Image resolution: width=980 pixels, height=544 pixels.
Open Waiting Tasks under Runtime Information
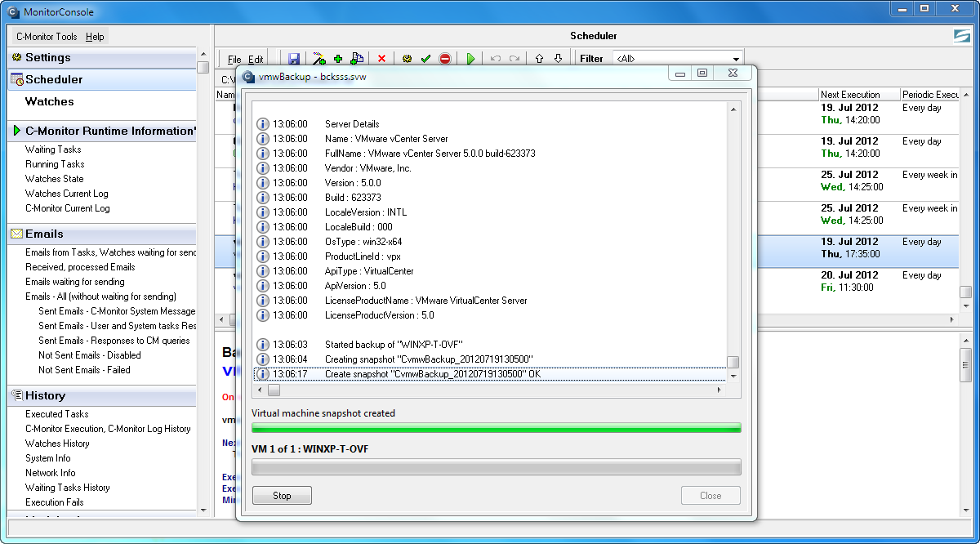click(x=53, y=149)
